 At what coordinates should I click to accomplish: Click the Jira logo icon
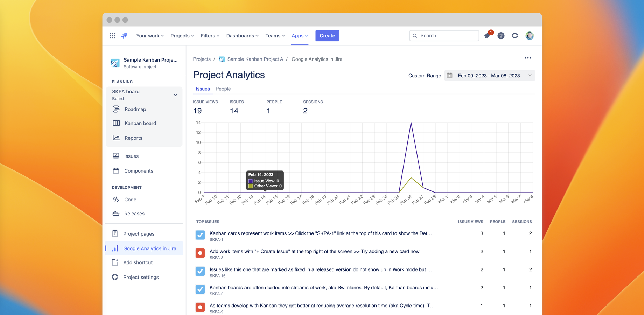[x=124, y=36]
